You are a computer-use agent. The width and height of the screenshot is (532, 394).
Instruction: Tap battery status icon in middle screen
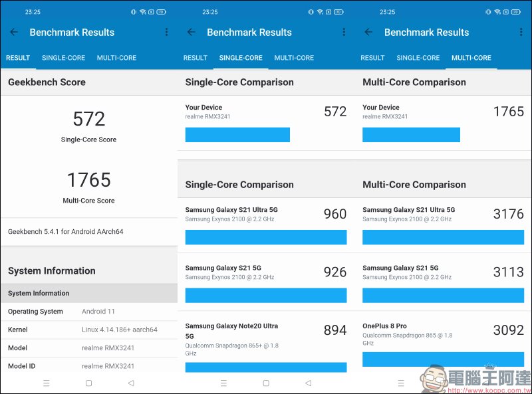(338, 12)
